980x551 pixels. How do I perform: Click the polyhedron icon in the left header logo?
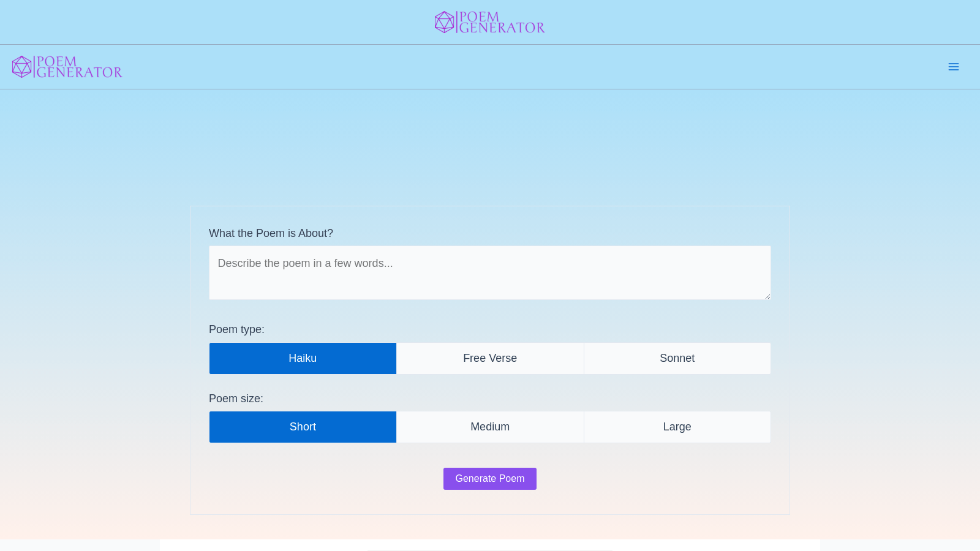point(21,67)
